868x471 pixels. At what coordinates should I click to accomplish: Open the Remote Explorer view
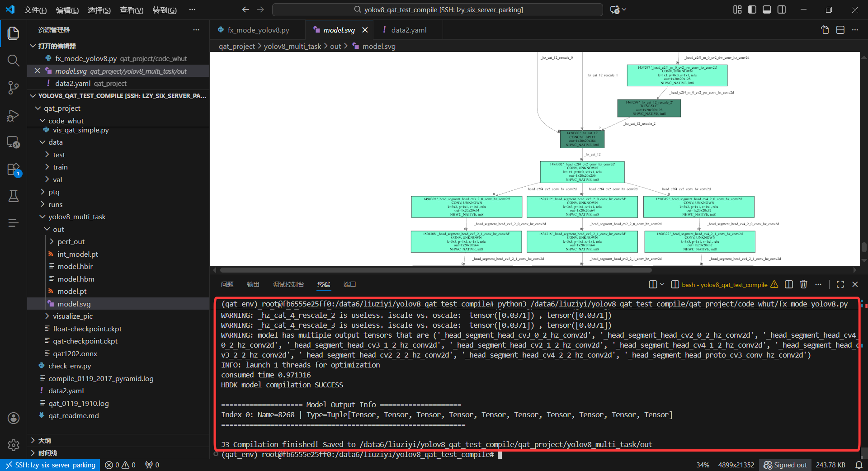tap(13, 142)
